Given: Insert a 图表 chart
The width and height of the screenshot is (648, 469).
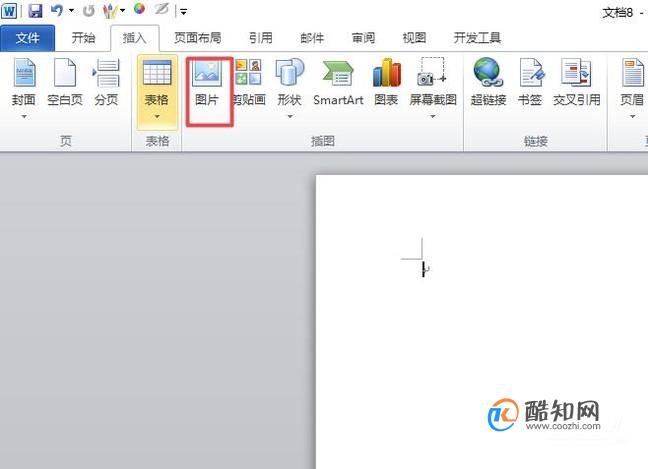Looking at the screenshot, I should click(386, 83).
